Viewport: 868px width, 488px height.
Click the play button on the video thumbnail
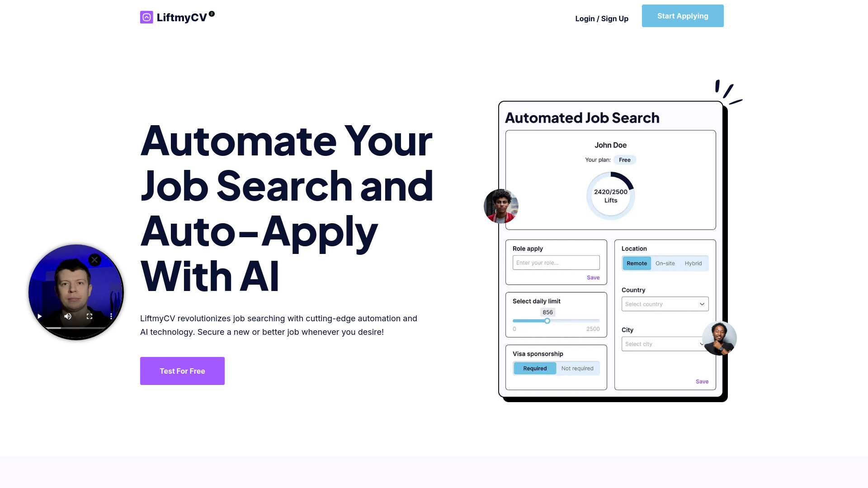click(x=39, y=316)
